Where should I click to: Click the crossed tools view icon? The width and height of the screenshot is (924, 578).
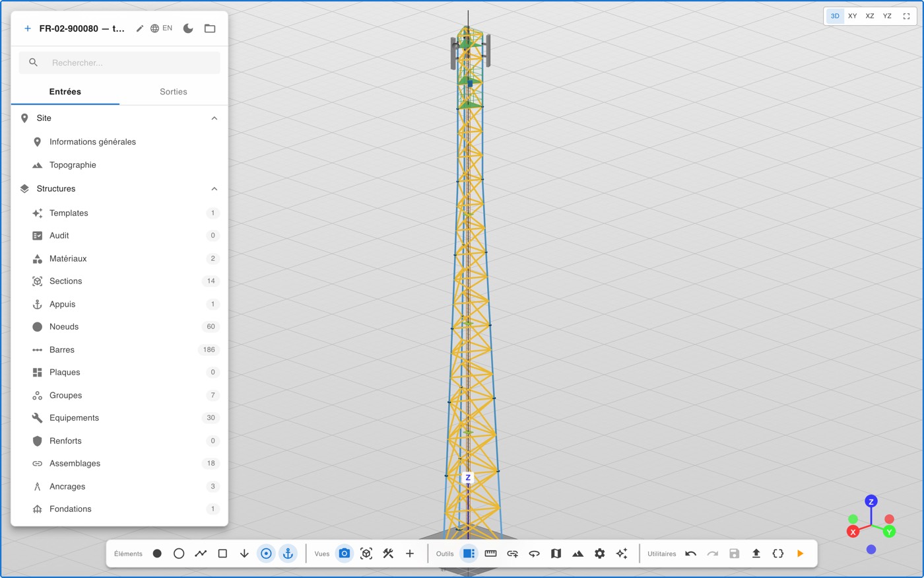click(388, 554)
